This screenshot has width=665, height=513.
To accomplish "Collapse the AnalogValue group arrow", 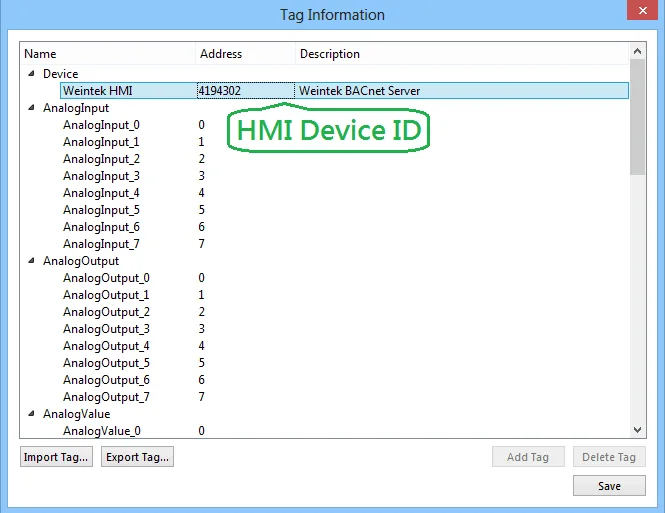I will click(x=31, y=413).
